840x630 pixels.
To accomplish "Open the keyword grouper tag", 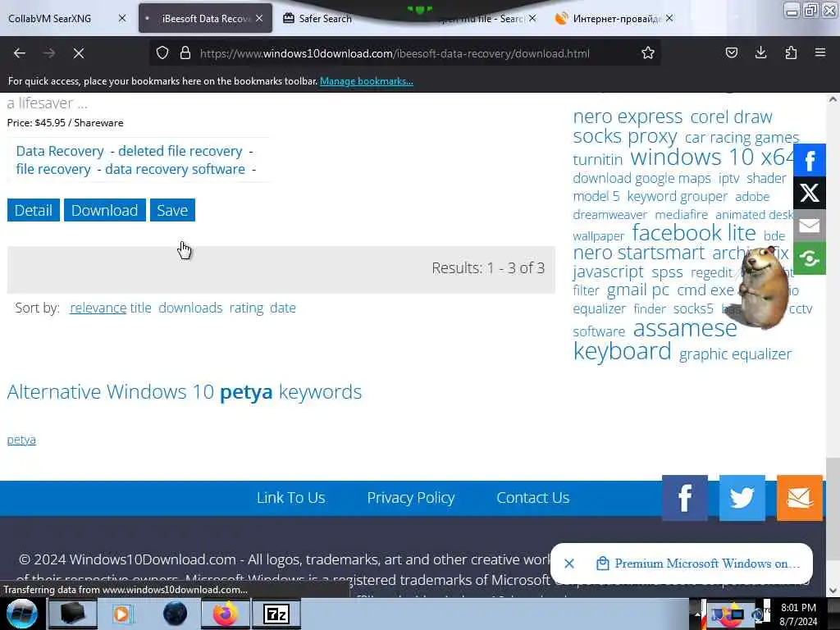I will click(x=677, y=197).
